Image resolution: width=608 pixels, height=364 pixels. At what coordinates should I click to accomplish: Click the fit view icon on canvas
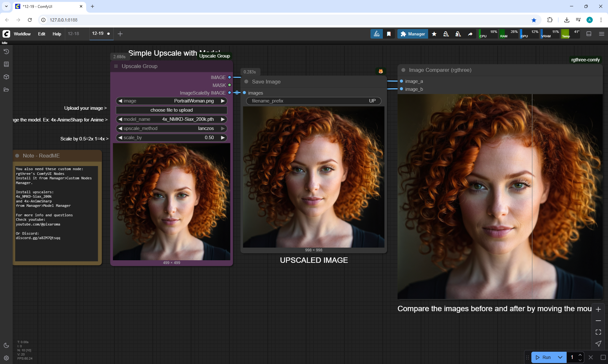[x=598, y=332]
